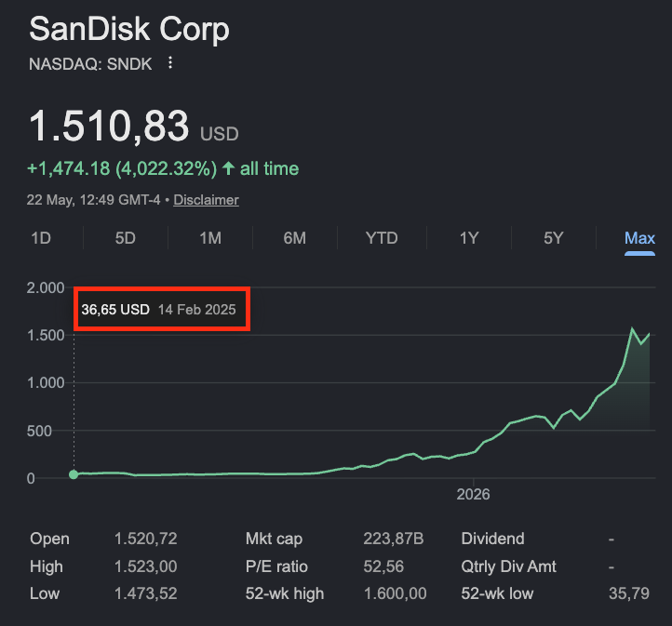This screenshot has width=672, height=626.
Task: Click the Open label
Action: click(49, 539)
